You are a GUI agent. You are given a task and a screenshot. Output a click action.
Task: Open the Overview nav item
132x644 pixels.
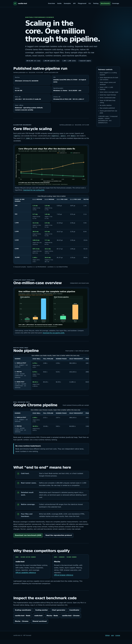52,4
